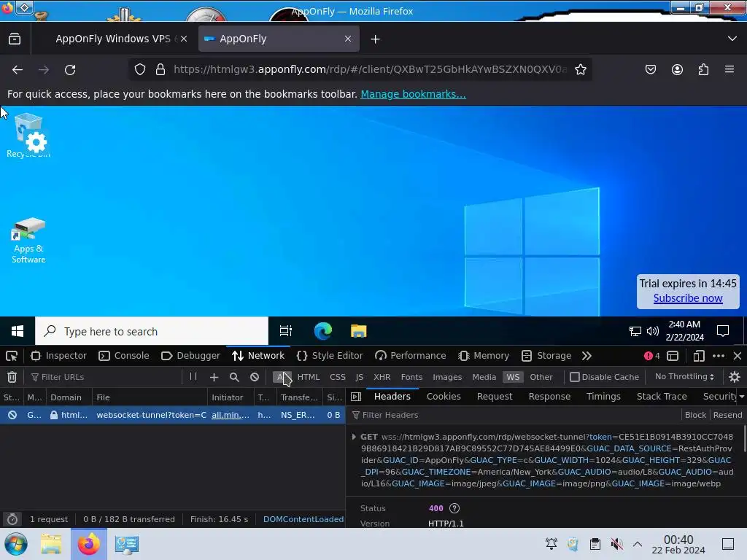Click the Manage bookmarks link

tap(413, 94)
